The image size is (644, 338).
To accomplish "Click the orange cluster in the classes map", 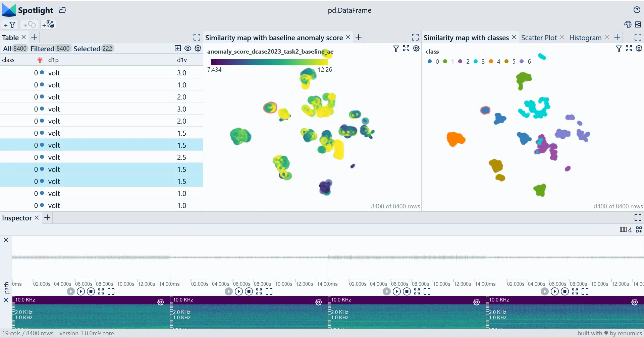I will click(456, 139).
